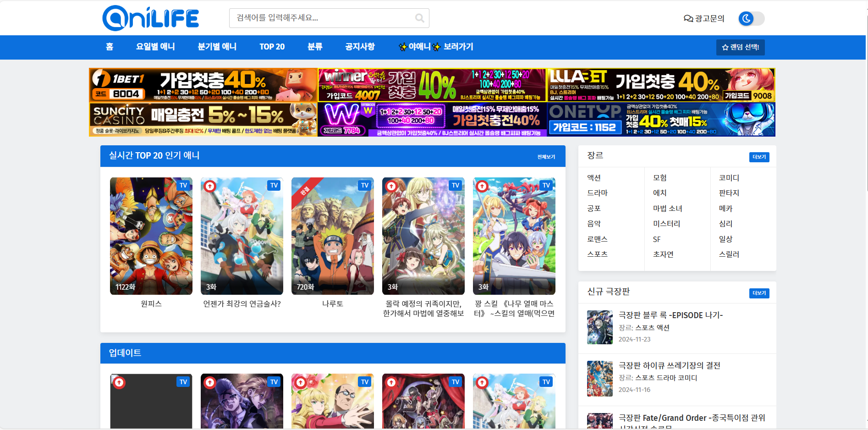Viewport: 868px width, 430px height.
Task: Select the 드라마 genre
Action: pos(598,193)
